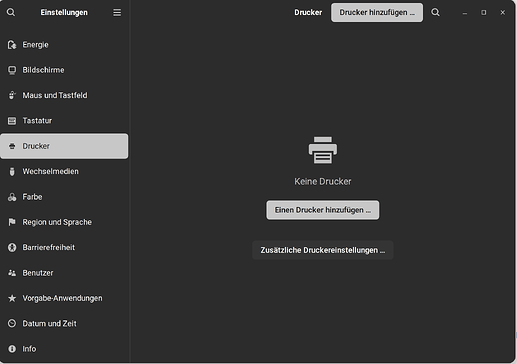Open the hamburger menu next to Einstellungen
Screen dimensions: 517x364
click(117, 13)
